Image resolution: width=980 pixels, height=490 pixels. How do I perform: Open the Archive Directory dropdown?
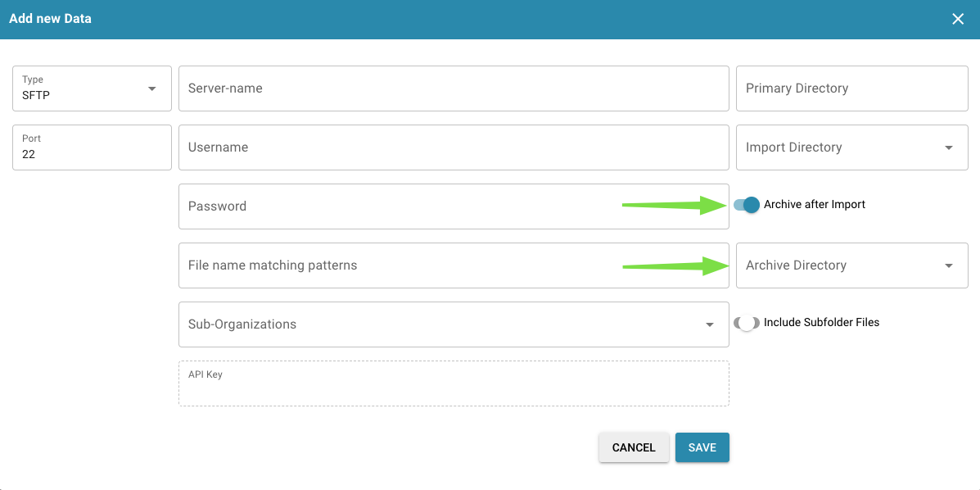pos(851,265)
